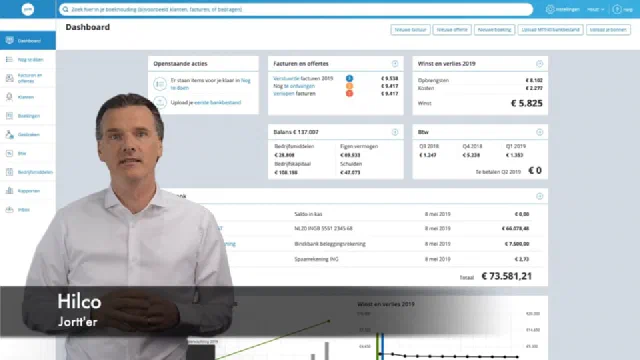Image resolution: width=640 pixels, height=360 pixels.
Task: Open Facturen en offertes sidebar item
Action: (x=28, y=78)
